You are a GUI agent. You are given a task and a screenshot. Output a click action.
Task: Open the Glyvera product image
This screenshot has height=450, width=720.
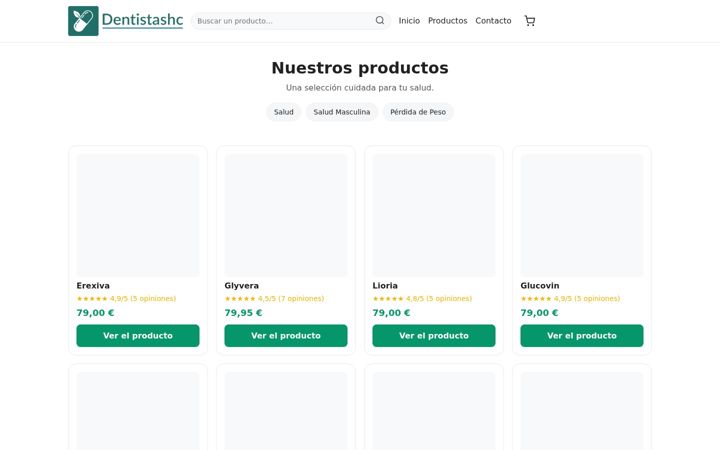[286, 215]
